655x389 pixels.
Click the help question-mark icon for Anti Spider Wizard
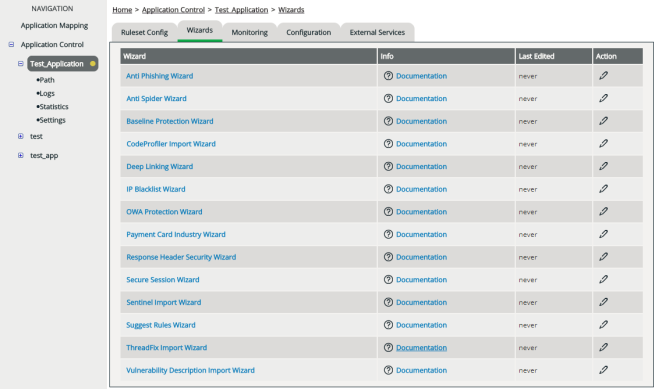tap(388, 98)
